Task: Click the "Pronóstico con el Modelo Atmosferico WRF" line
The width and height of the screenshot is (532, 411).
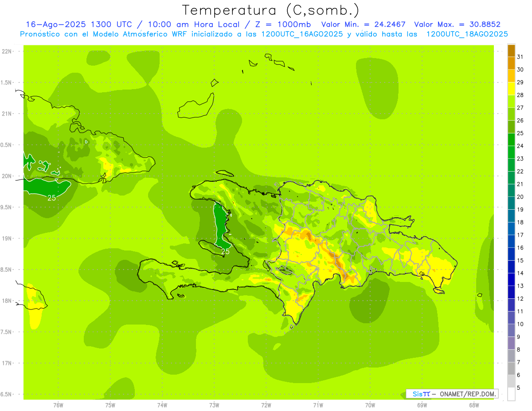Action: [264, 34]
